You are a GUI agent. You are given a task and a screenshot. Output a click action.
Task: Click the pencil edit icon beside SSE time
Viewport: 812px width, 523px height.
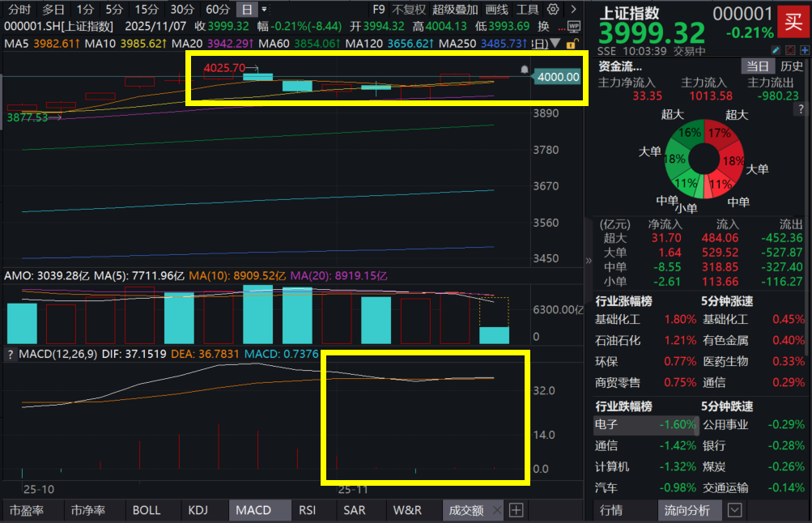775,49
